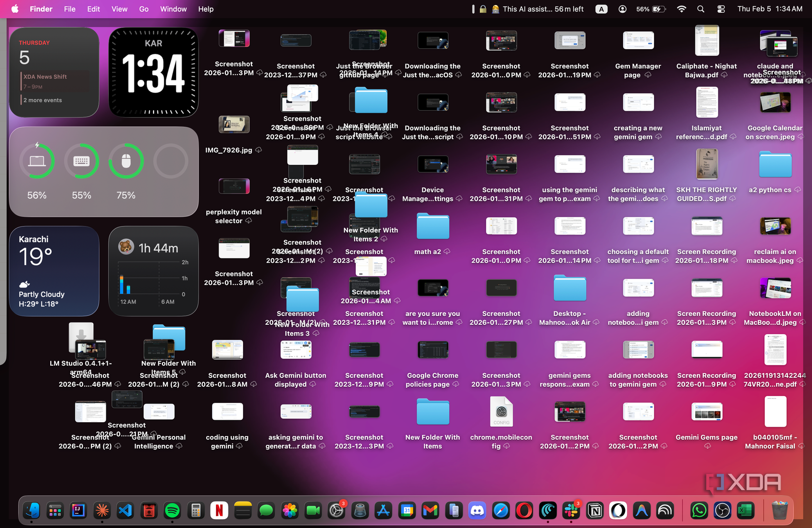Viewport: 812px width, 528px height.
Task: Open Discord from the dock
Action: (477, 511)
